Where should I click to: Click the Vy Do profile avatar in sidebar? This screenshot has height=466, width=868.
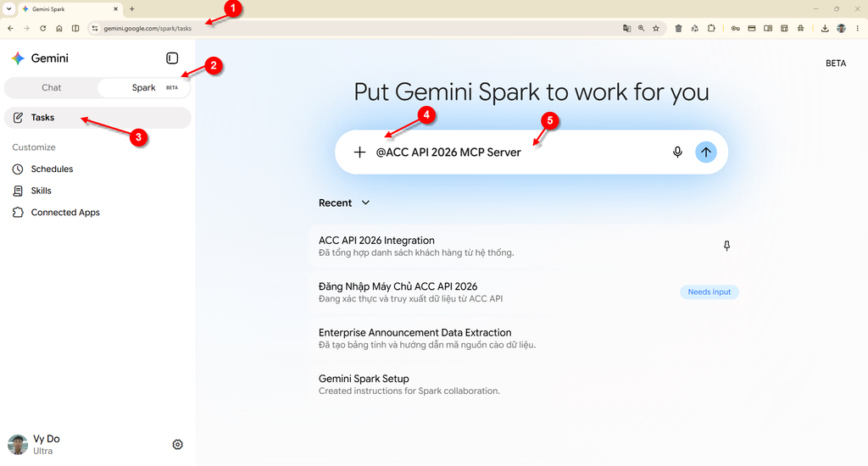pos(18,445)
